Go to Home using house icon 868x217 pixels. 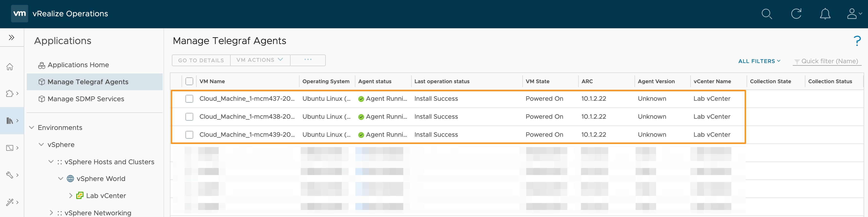coord(10,66)
